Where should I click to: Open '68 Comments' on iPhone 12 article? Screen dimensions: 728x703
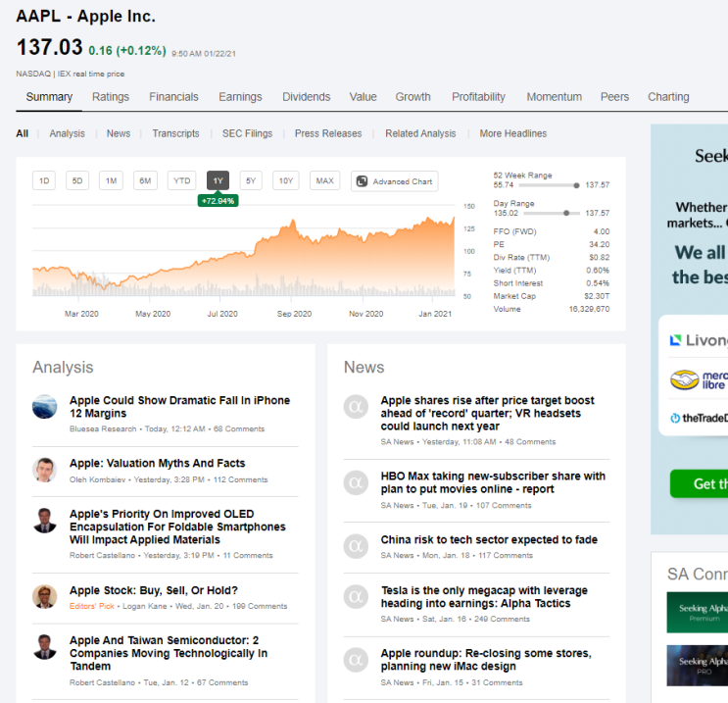click(239, 428)
